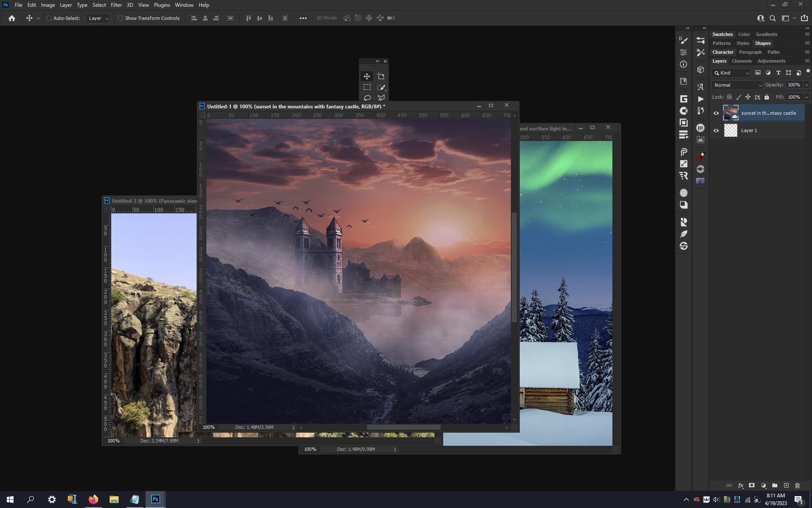Enable the Auto-Select checkbox
Viewport: 812px width, 508px height.
pyautogui.click(x=49, y=18)
